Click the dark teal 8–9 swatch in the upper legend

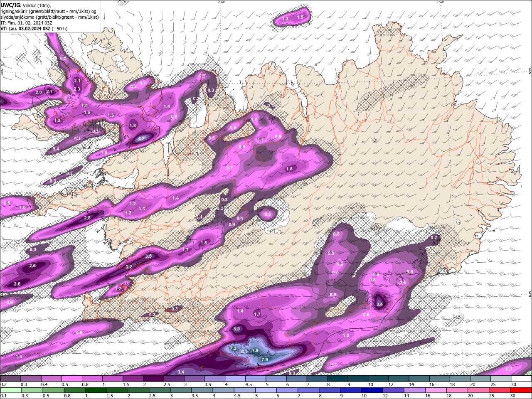click(337, 379)
